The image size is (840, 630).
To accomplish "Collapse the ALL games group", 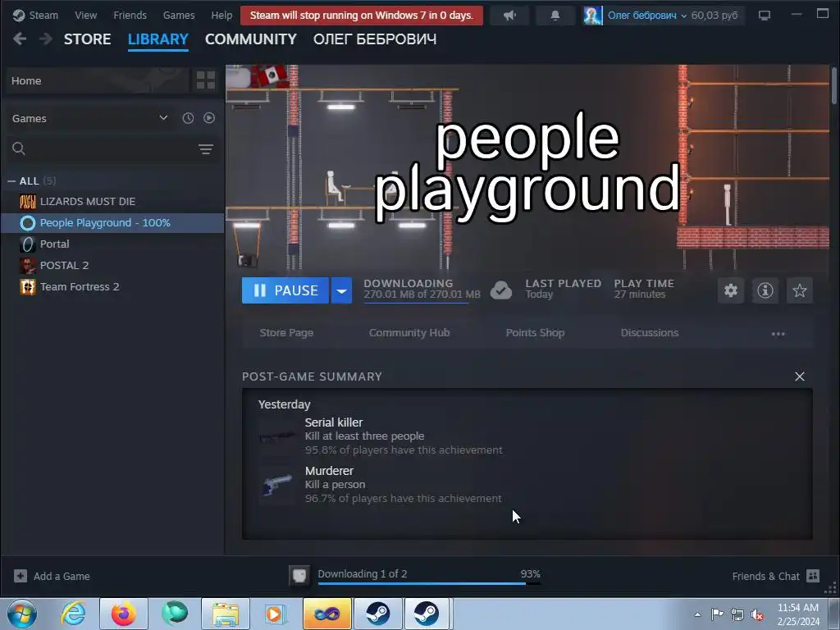I will coord(11,181).
